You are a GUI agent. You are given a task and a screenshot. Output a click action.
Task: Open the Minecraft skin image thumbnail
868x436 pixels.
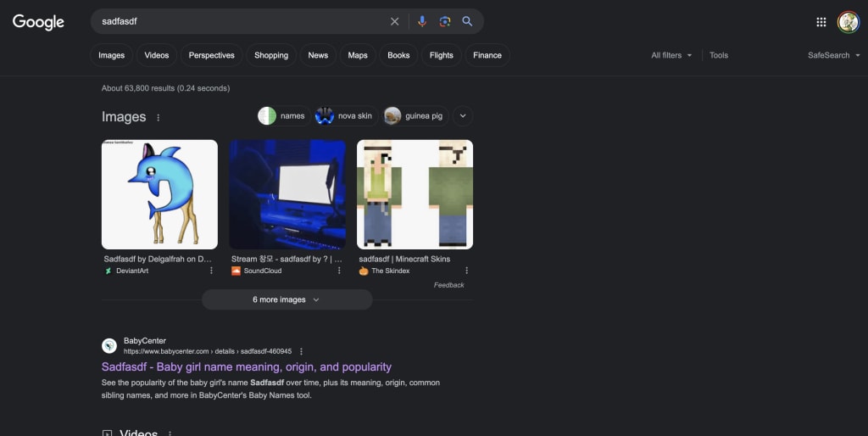pos(415,194)
